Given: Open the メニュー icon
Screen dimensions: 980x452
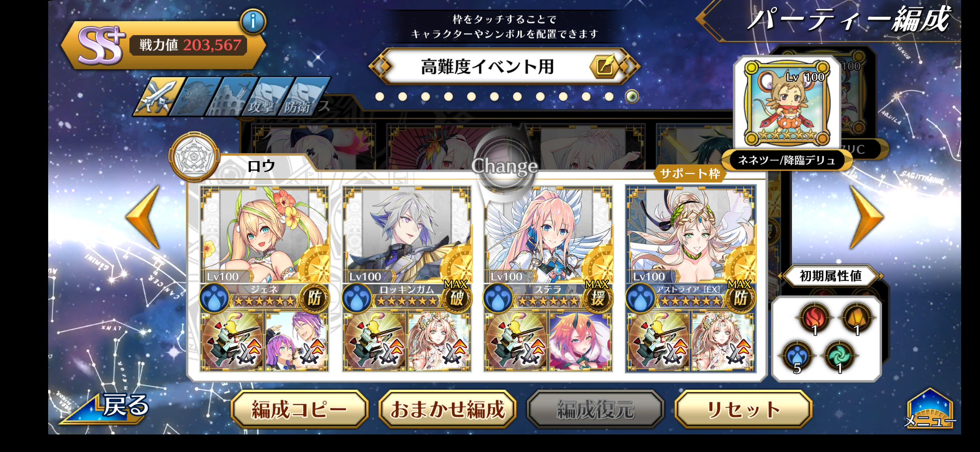Looking at the screenshot, I should coord(930,408).
